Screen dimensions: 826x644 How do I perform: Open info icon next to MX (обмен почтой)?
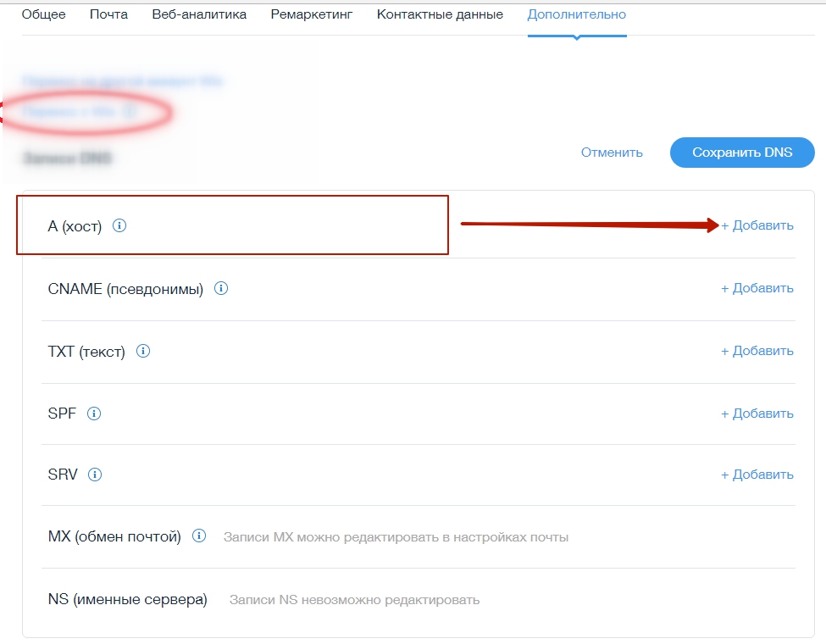click(199, 536)
